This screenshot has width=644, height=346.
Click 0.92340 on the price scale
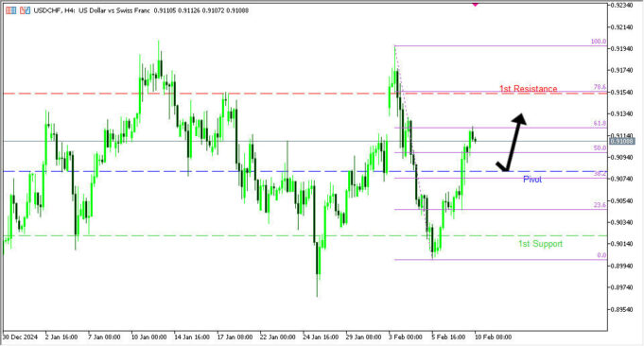pyautogui.click(x=621, y=6)
